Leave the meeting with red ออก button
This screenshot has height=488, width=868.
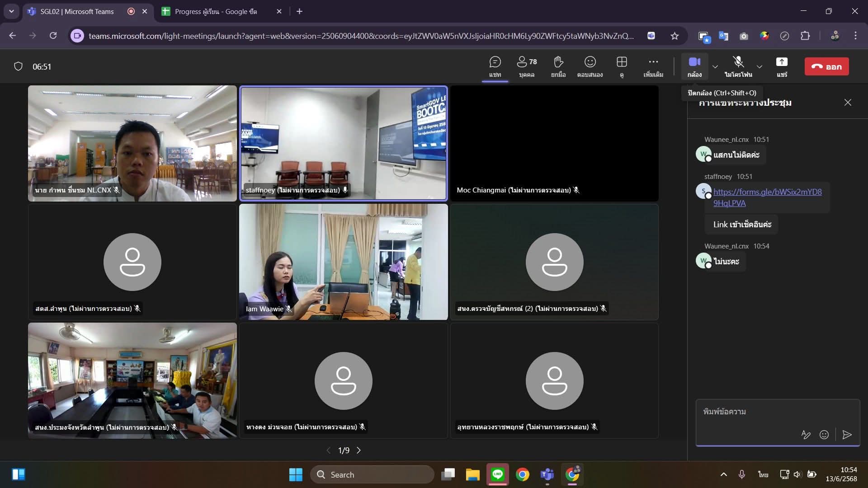826,66
